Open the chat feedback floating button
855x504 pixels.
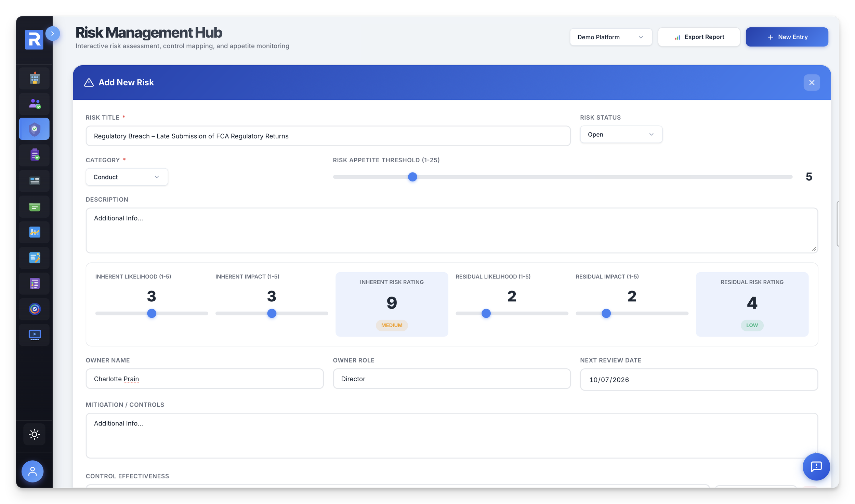(x=816, y=466)
